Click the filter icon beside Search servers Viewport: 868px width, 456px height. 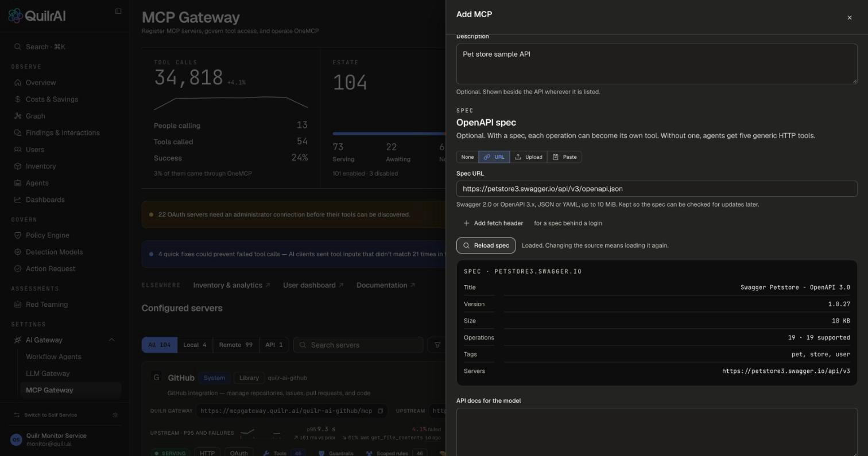point(437,345)
